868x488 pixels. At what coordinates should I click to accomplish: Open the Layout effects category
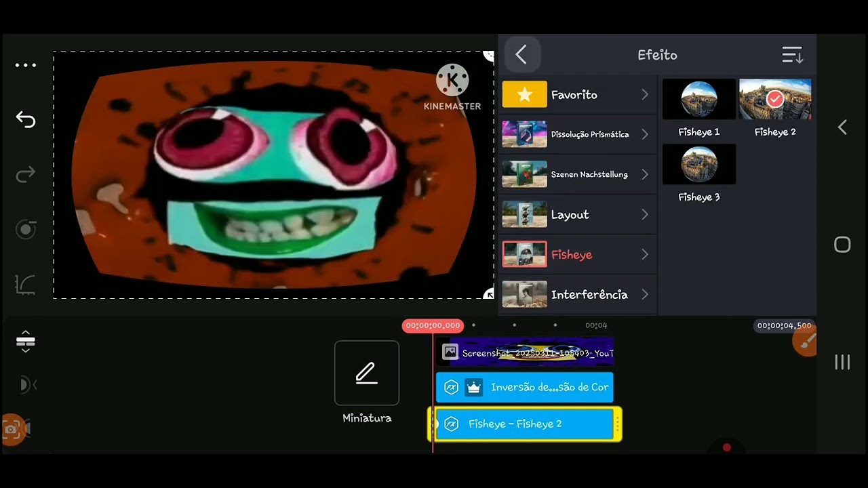578,215
